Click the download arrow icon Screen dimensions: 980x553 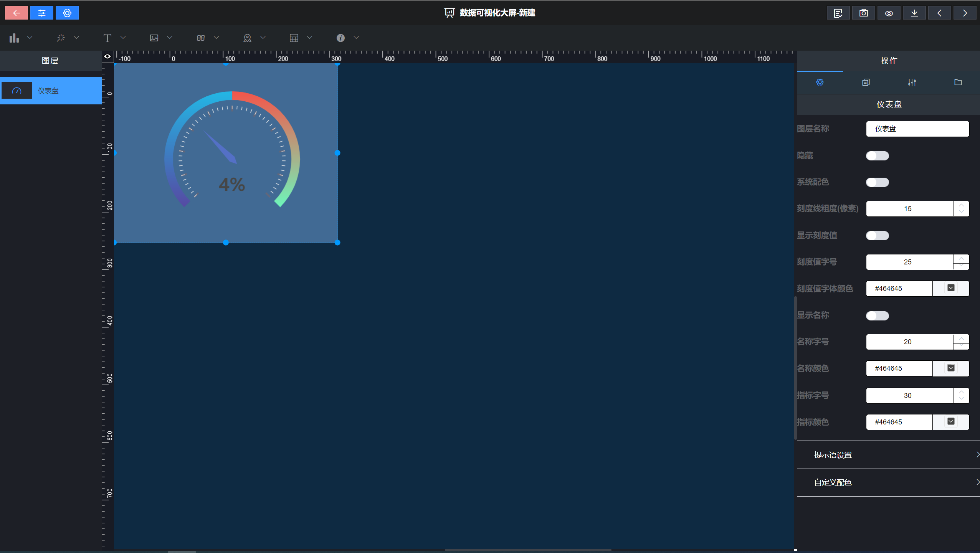coord(914,13)
